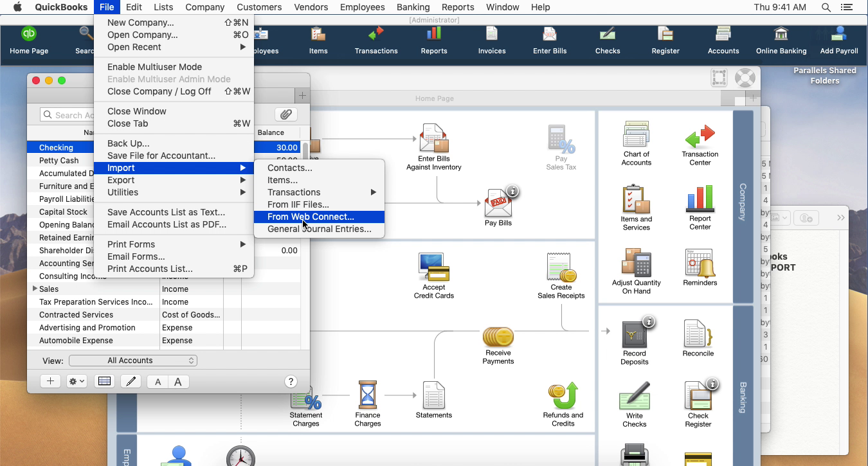The image size is (868, 466).
Task: Select Back Up in File menu
Action: tap(174, 143)
